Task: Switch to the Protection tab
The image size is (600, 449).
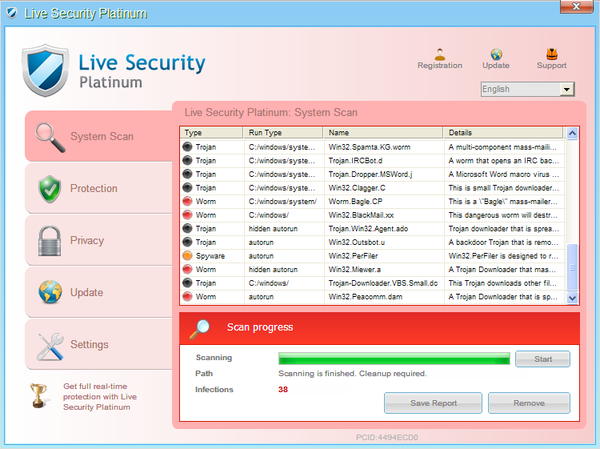Action: (x=99, y=188)
